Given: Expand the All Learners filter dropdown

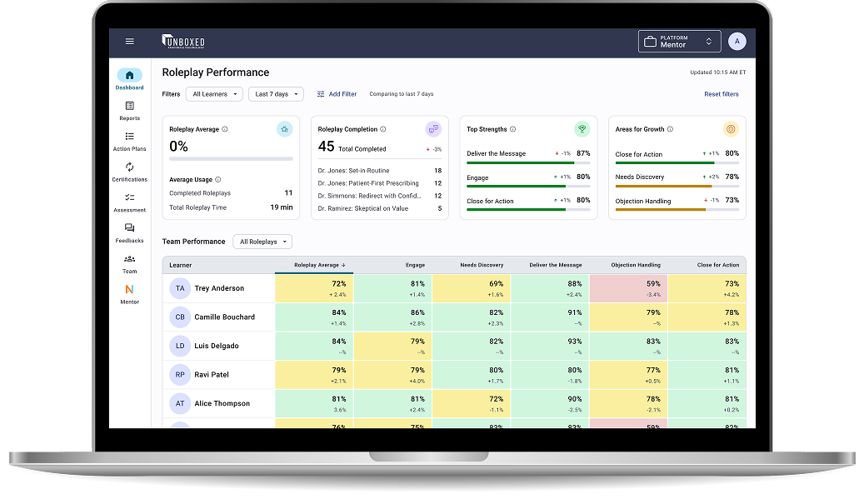Looking at the screenshot, I should (214, 94).
